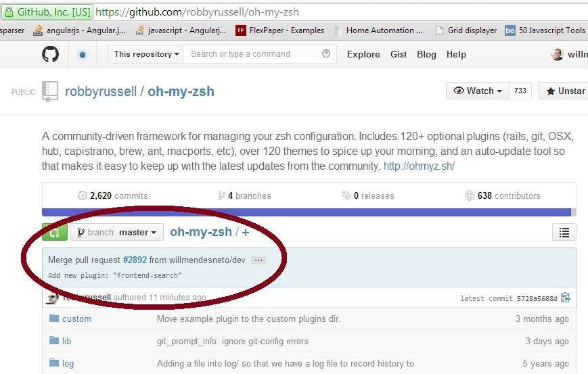The height and width of the screenshot is (374, 588).
Task: Open the oh-my-zsh repository title link
Action: [181, 91]
